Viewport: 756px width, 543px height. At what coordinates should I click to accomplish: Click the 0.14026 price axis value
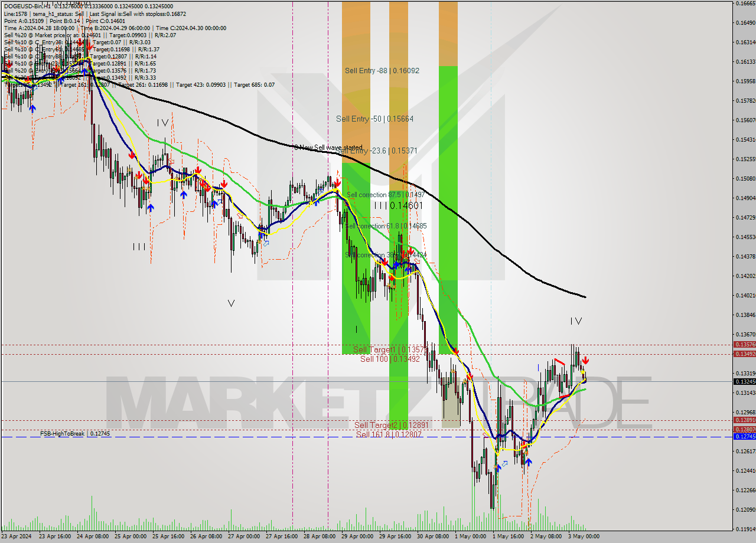coord(745,295)
